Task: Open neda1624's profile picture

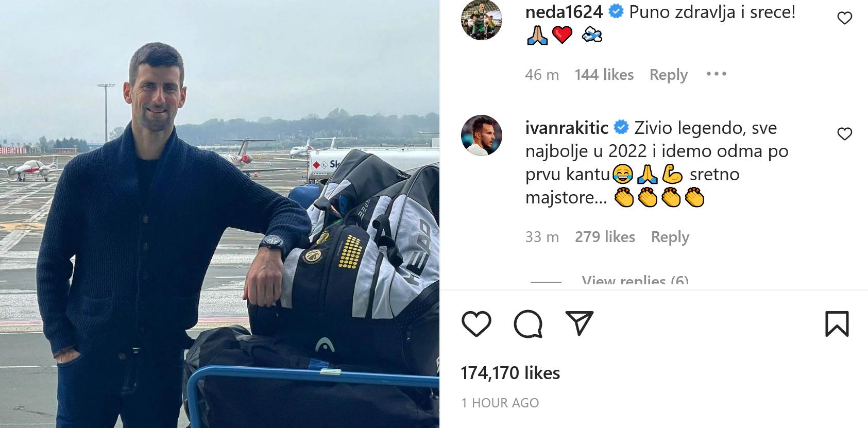Action: pos(481,19)
